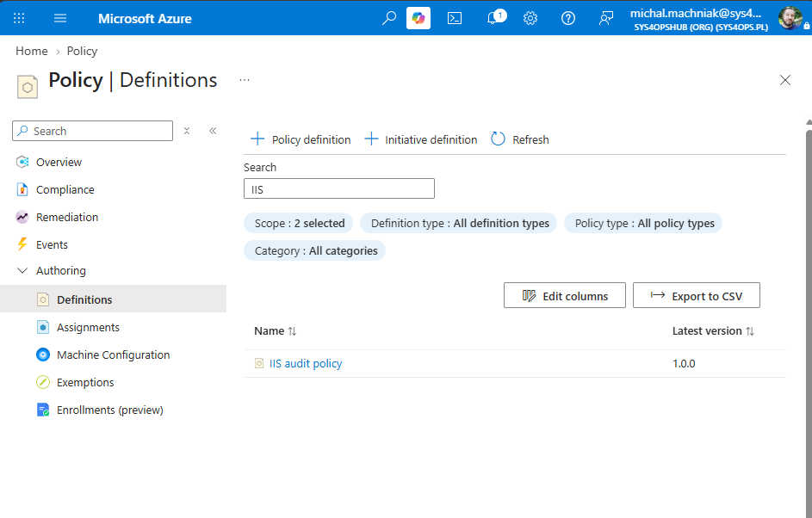Screen dimensions: 812x518
Task: Open portal settings gear
Action: click(530, 18)
